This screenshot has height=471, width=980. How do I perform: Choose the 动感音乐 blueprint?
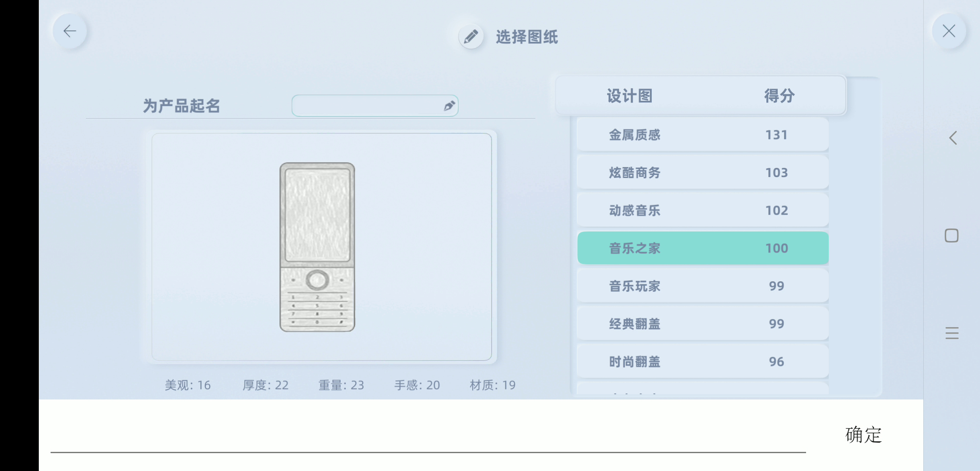(703, 211)
